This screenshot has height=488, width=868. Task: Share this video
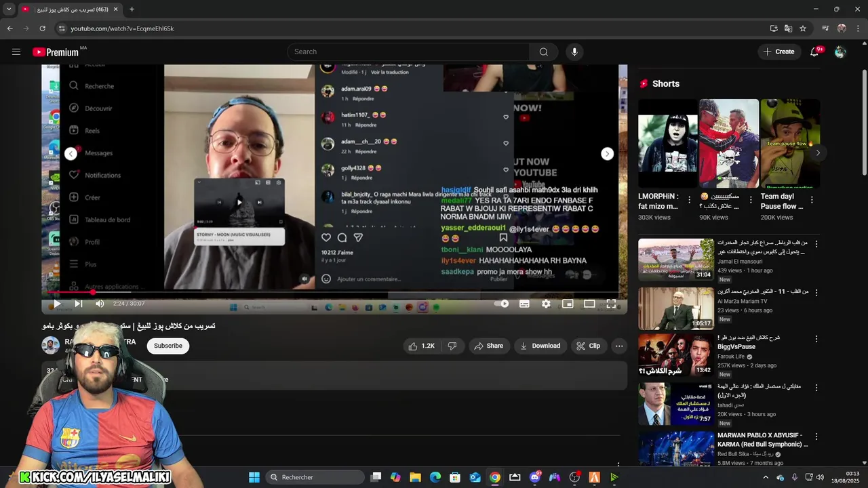point(488,346)
